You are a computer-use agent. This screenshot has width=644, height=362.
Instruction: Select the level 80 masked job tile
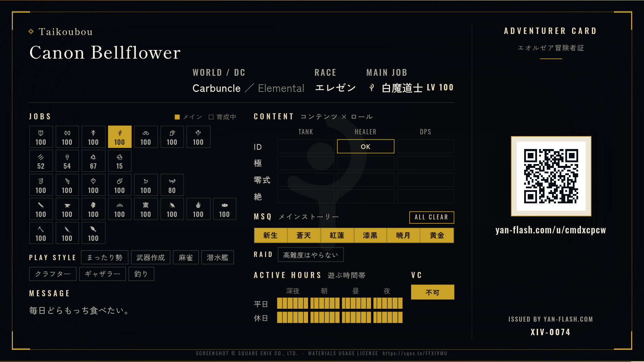click(x=172, y=185)
